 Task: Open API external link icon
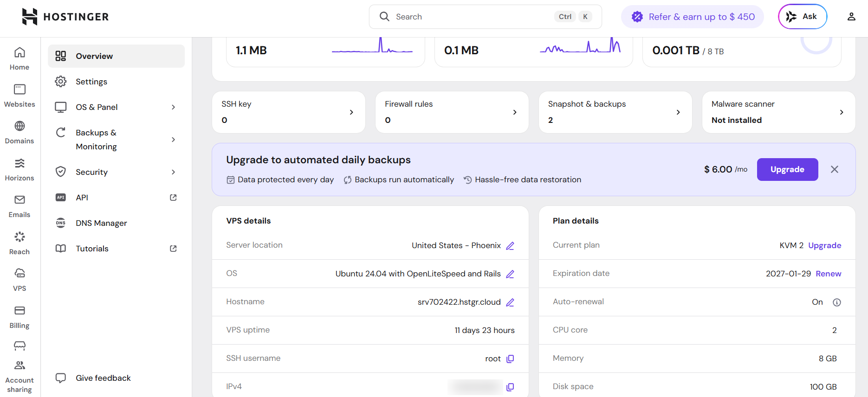click(x=173, y=198)
